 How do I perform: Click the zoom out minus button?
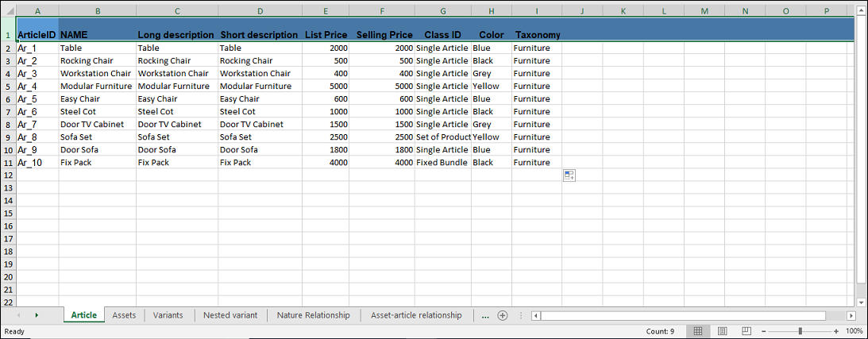(764, 331)
